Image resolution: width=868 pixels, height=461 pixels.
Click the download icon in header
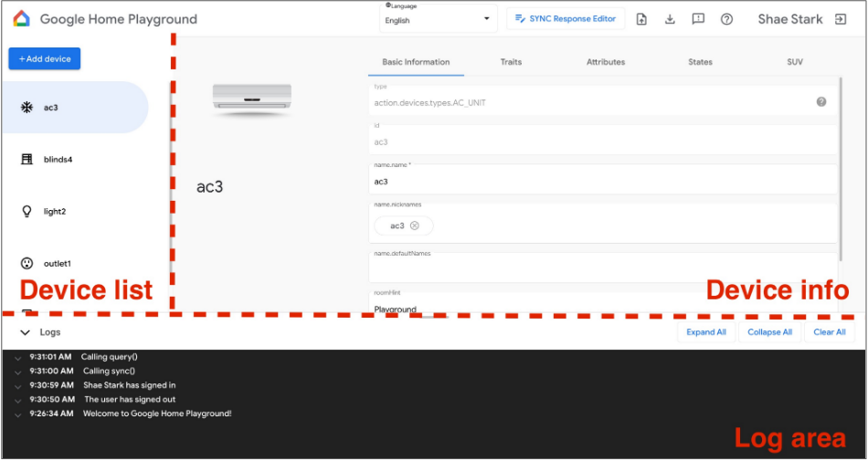point(670,19)
